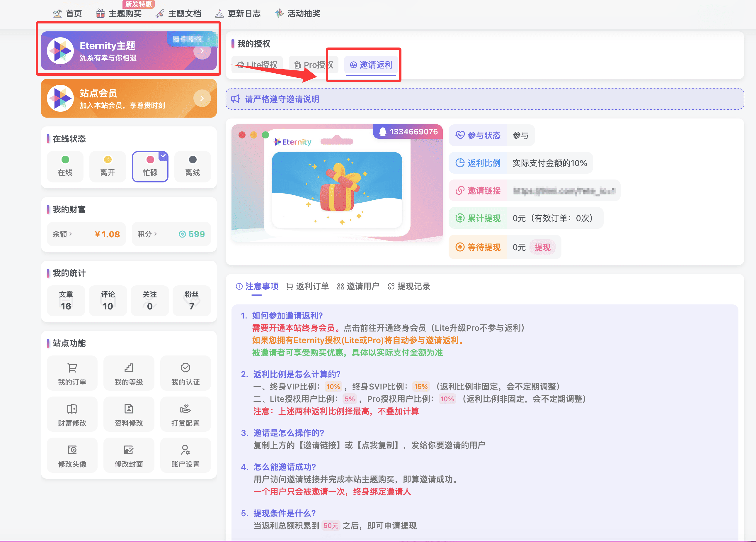
Task: Click the 我的等级 level icon
Action: point(129,367)
